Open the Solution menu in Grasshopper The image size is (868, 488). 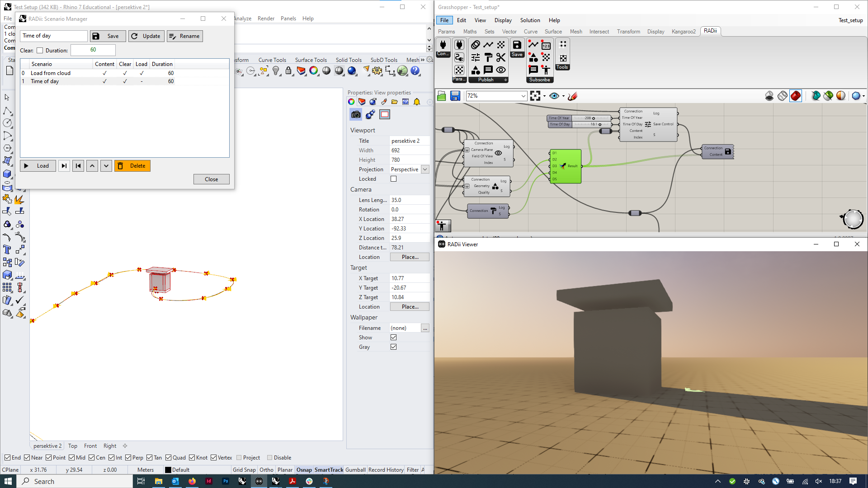tap(530, 20)
